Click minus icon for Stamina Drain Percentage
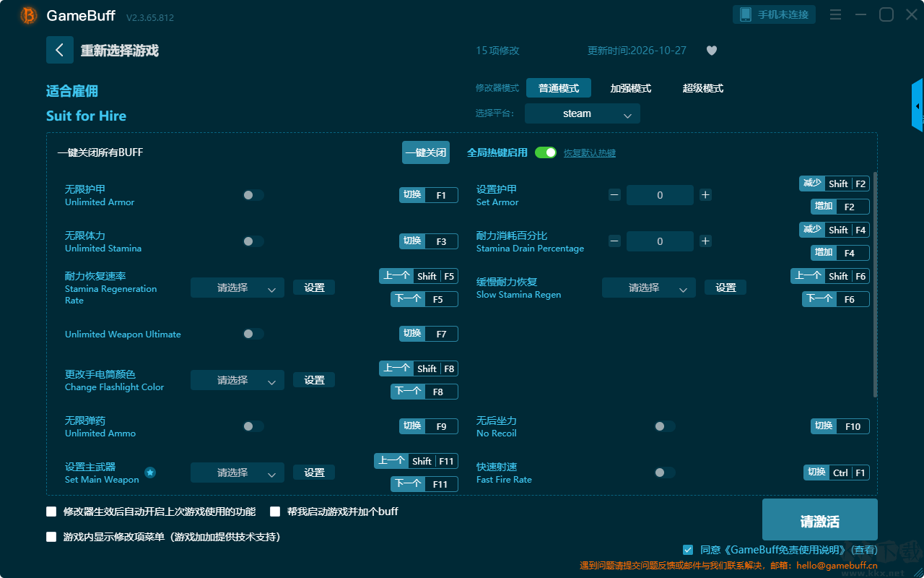The height and width of the screenshot is (578, 924). pyautogui.click(x=614, y=241)
